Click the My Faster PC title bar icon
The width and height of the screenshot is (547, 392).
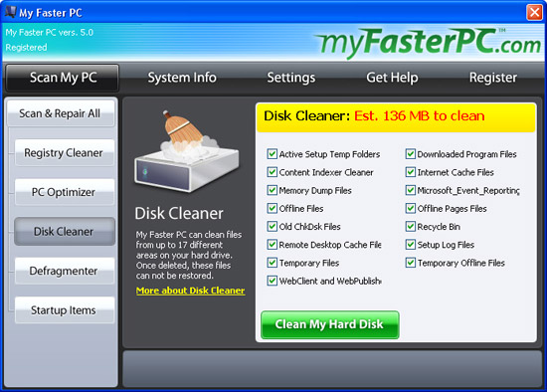(10, 12)
